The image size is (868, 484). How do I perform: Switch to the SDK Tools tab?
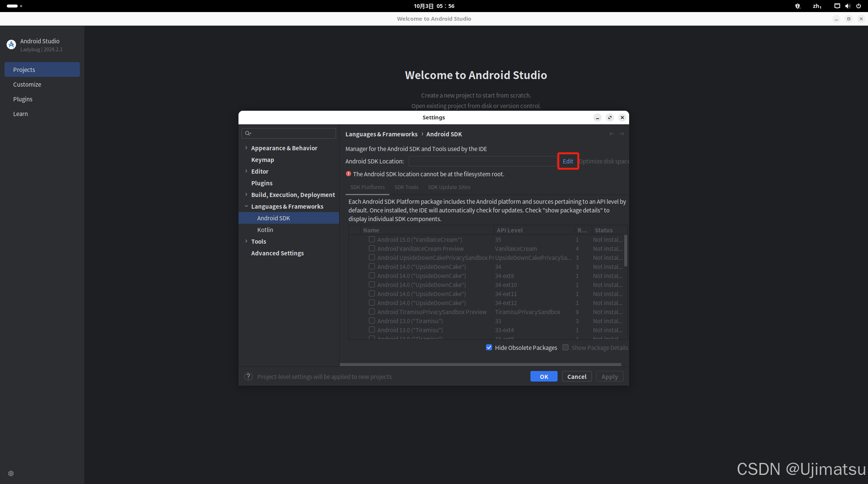coord(406,187)
